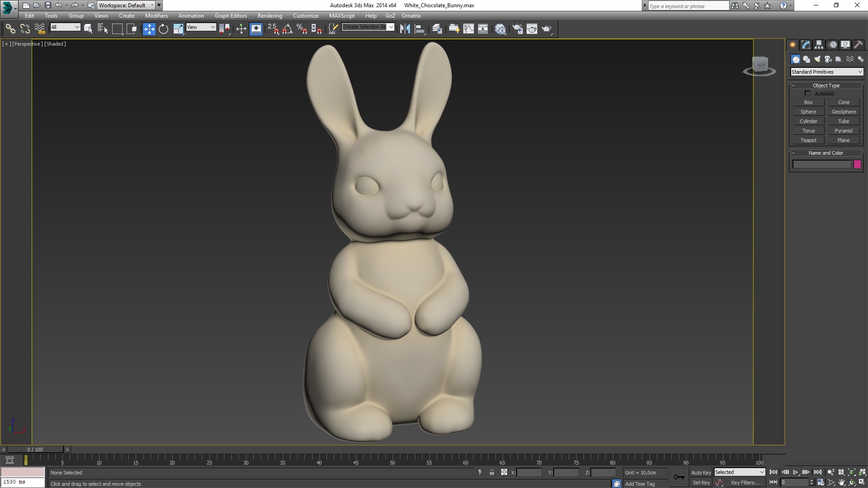Viewport: 868px width, 488px height.
Task: Open the Modify panel tab
Action: click(x=806, y=45)
